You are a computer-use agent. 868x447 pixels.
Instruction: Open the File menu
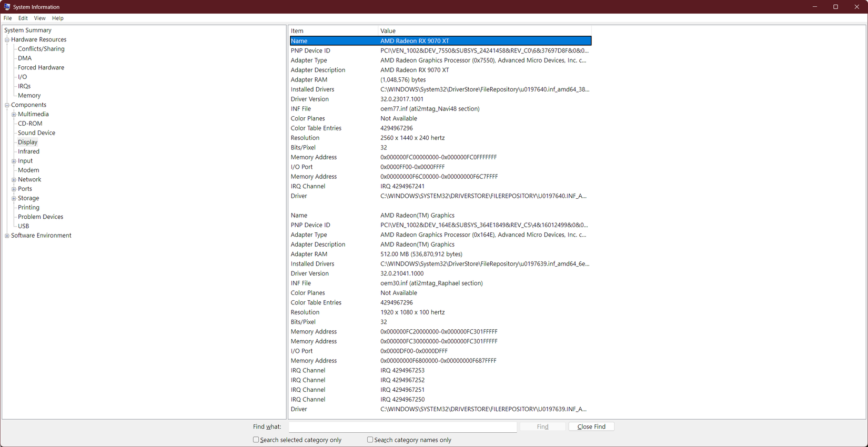8,18
